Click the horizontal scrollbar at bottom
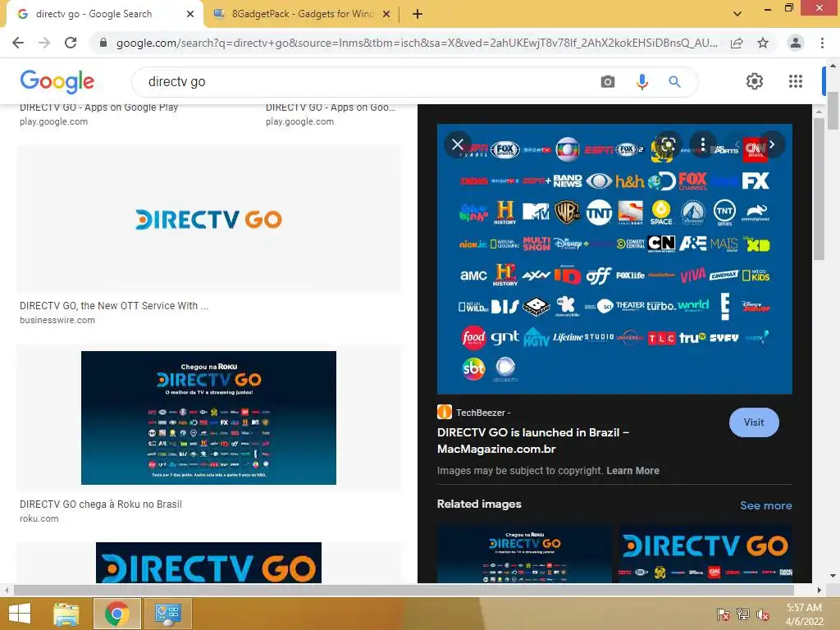The width and height of the screenshot is (840, 630). (405, 590)
